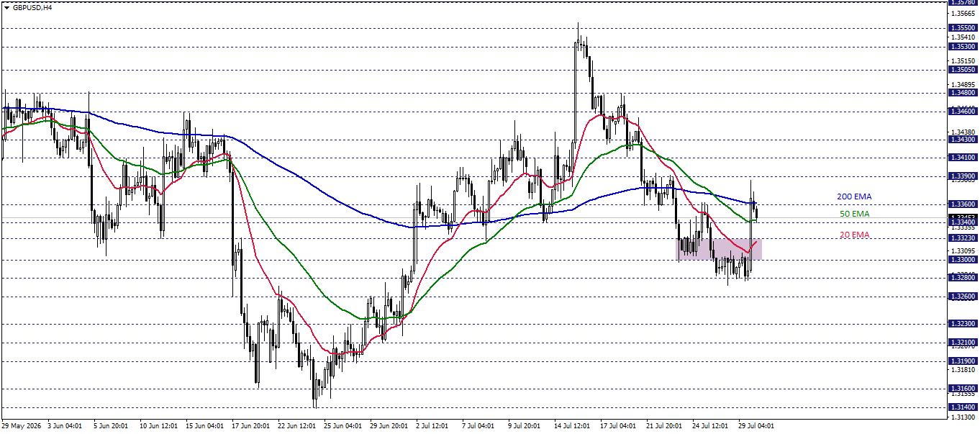This screenshot has width=980, height=434.
Task: Select the 1.35050 horizontal level label
Action: pyautogui.click(x=963, y=70)
